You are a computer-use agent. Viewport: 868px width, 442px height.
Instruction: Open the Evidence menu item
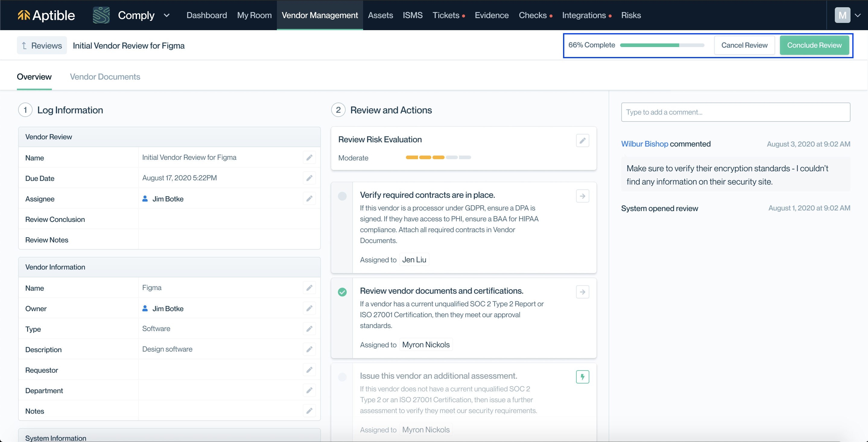[x=491, y=15]
